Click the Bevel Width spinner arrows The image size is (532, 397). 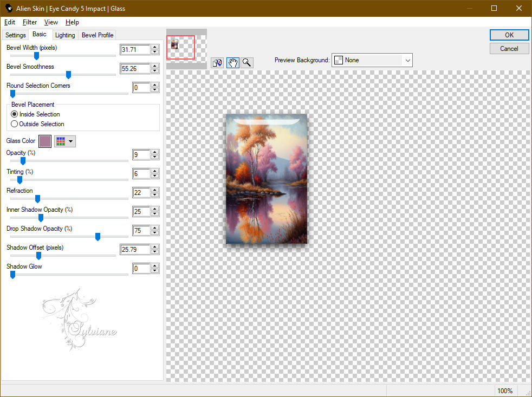tap(155, 49)
